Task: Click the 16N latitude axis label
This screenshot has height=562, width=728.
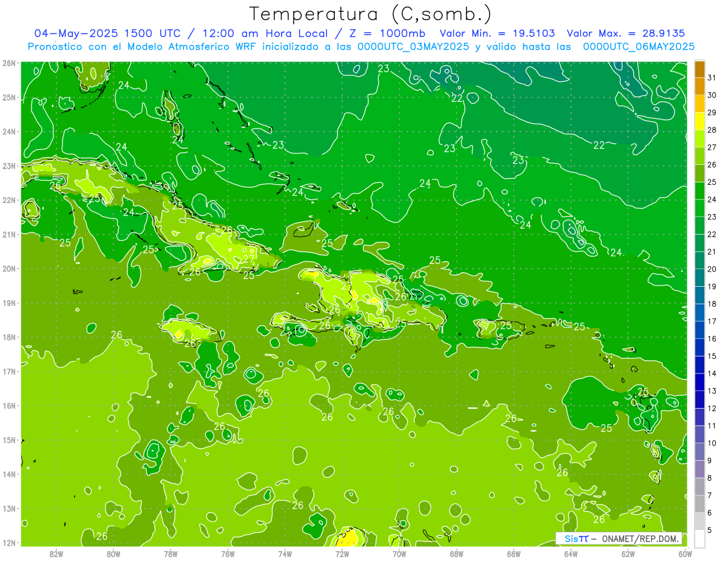Action: click(x=9, y=406)
